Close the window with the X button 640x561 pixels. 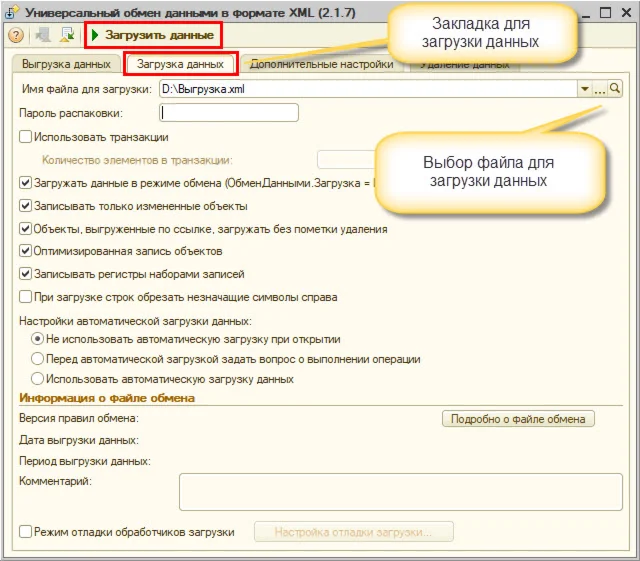pos(627,13)
